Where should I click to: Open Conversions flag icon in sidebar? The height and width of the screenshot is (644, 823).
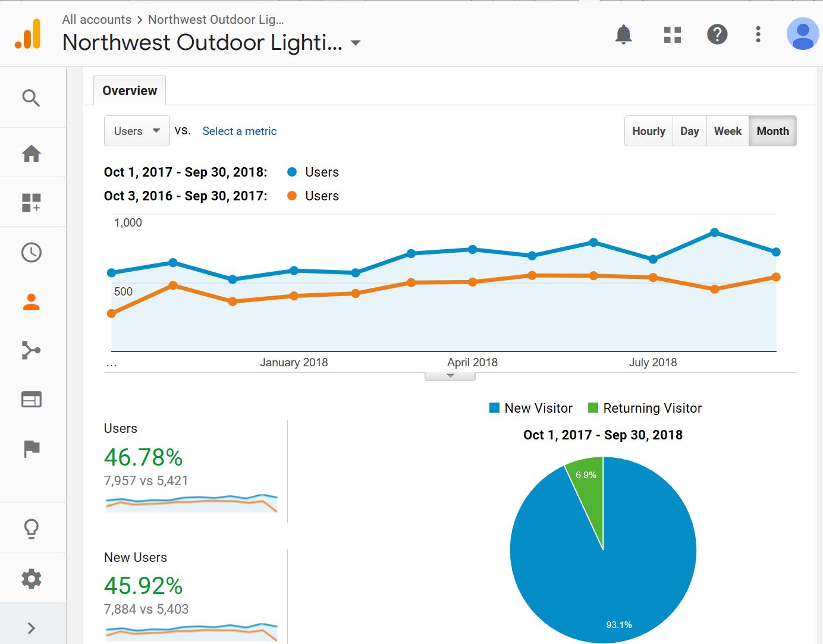pos(31,449)
